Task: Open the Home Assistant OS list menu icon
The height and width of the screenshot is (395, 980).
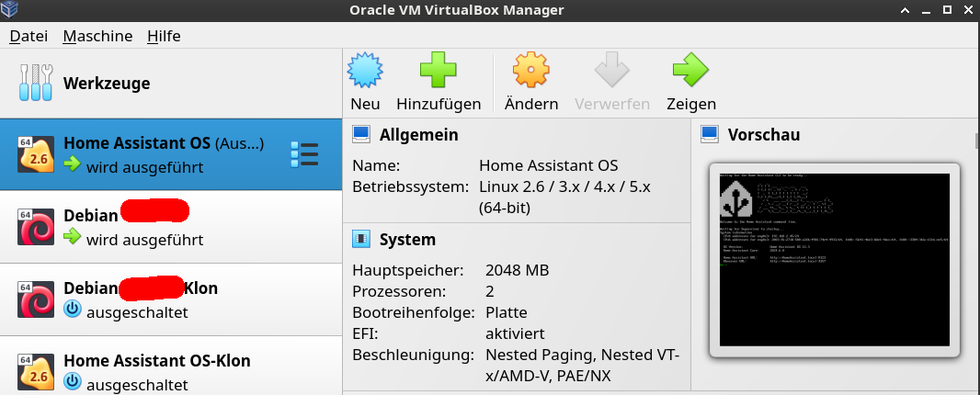Action: pos(304,155)
